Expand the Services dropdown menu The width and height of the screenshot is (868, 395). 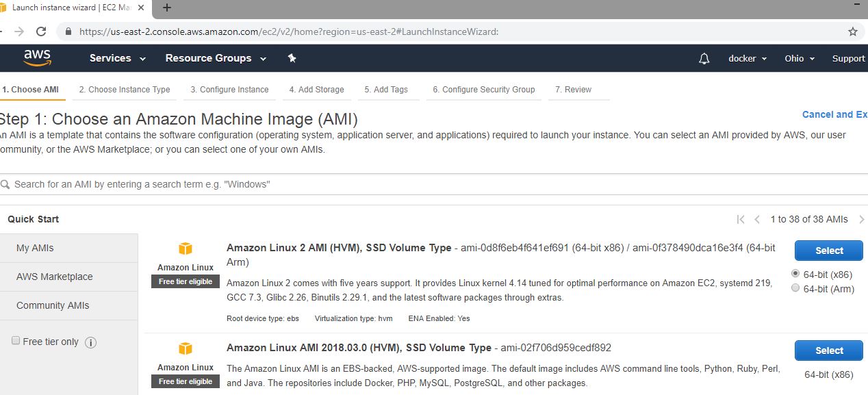point(118,58)
